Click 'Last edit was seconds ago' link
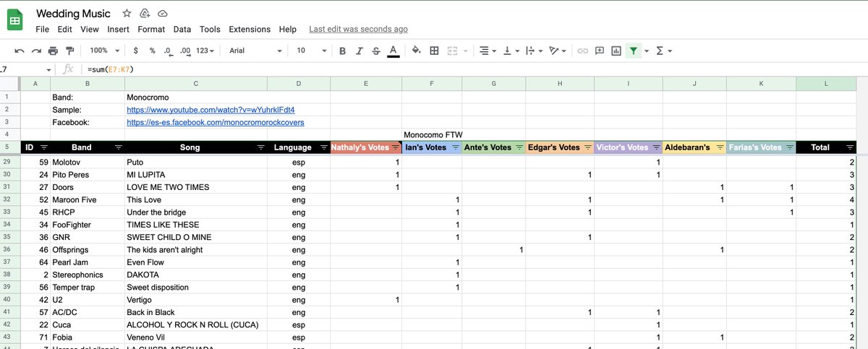868x349 pixels. 358,30
